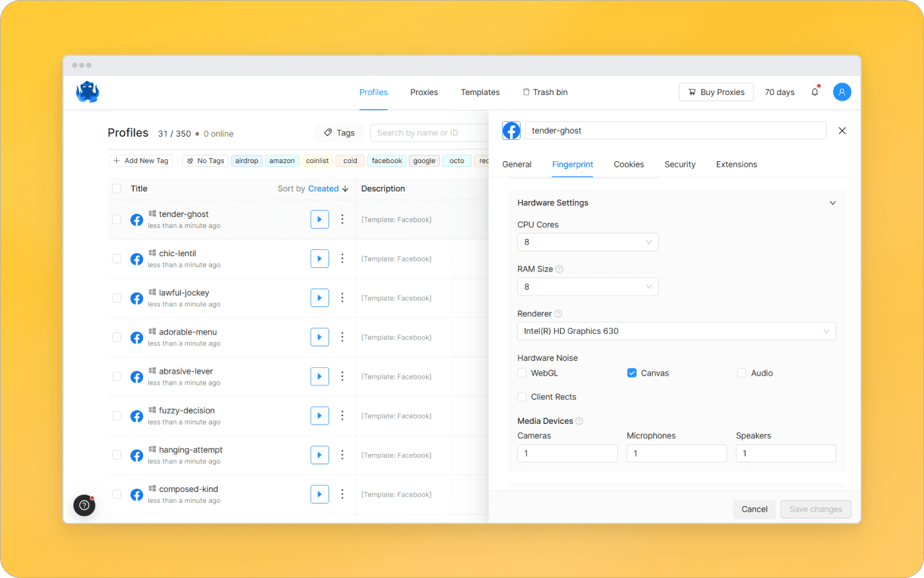Open more options for composed-kind
Screen dimensions: 924x578
tap(342, 494)
